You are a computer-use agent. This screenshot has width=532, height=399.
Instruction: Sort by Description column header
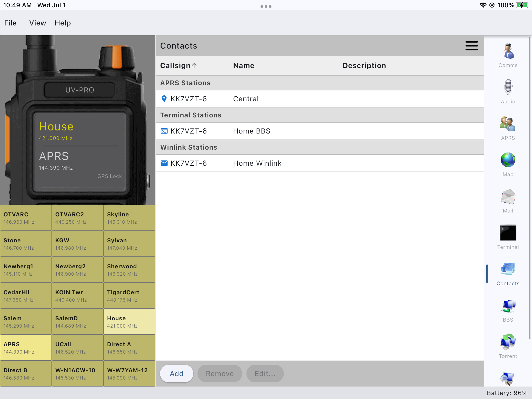pos(364,65)
